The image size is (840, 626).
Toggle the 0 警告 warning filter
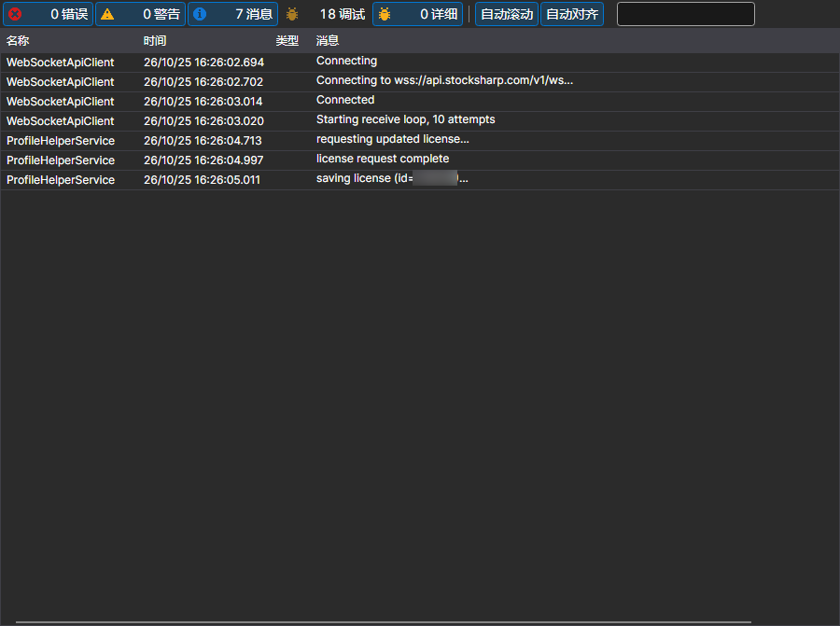[x=140, y=14]
